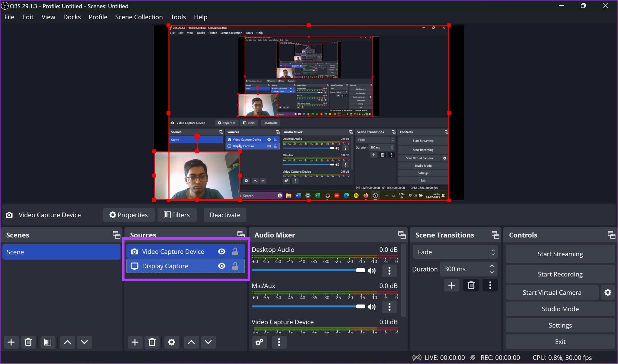Add a new source with plus button

(135, 342)
